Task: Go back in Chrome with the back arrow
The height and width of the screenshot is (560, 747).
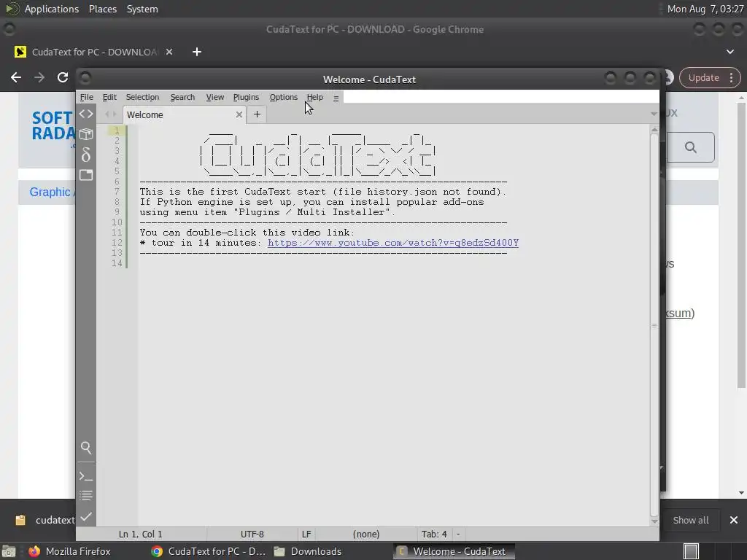Action: [x=16, y=77]
